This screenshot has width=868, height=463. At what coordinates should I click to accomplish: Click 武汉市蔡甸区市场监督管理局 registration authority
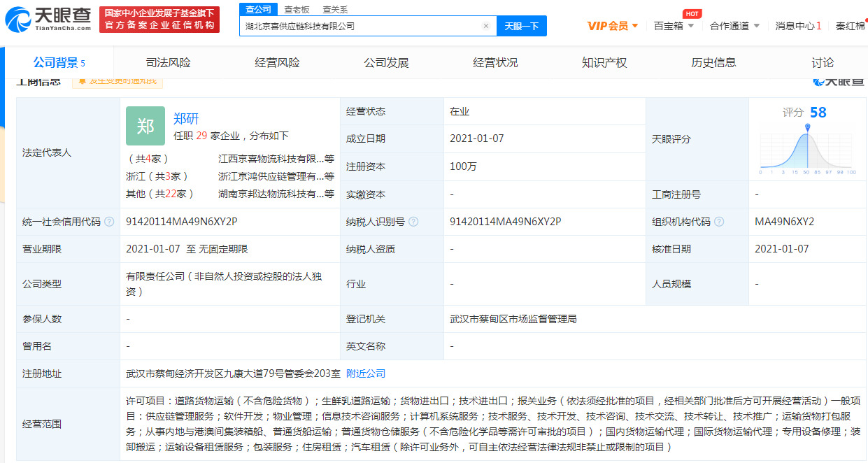513,319
